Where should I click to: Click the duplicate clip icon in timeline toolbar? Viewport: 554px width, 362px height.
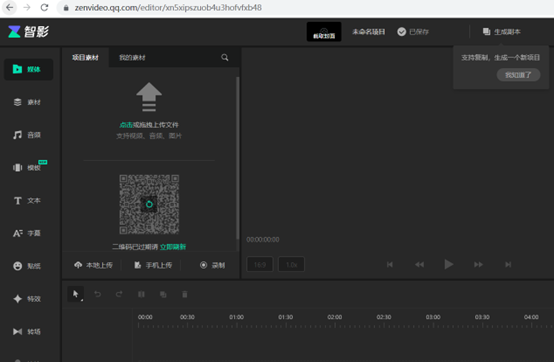click(x=163, y=294)
